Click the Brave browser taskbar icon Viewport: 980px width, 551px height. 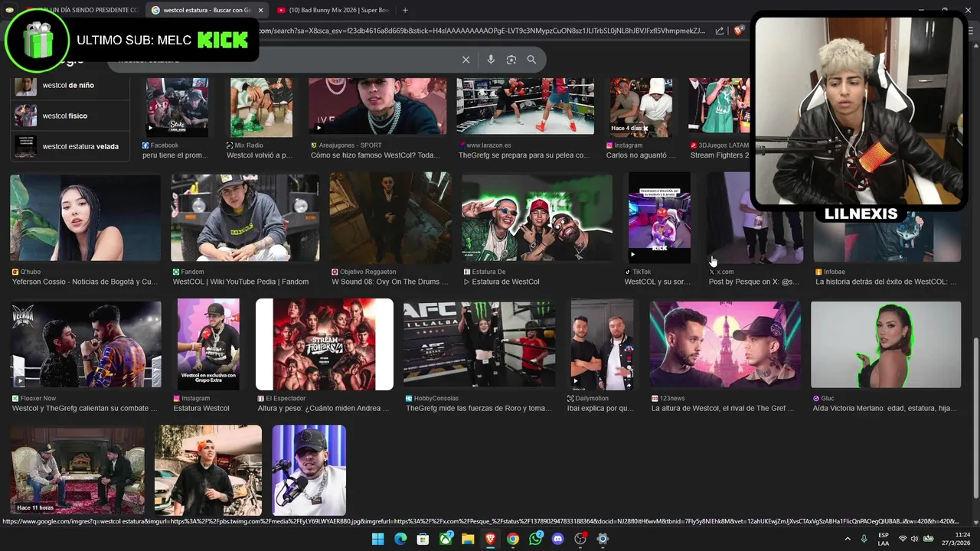point(491,539)
